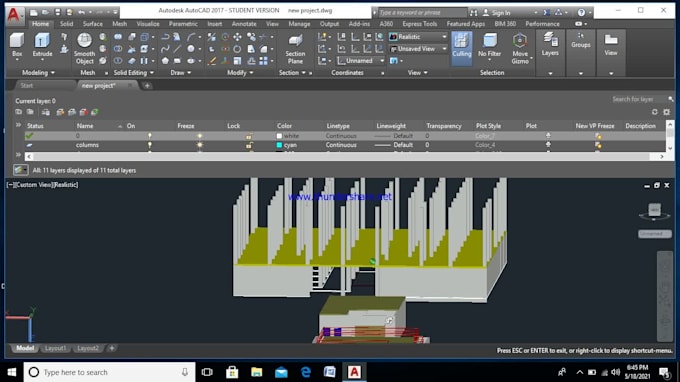This screenshot has width=680, height=382.
Task: Select the Move Gizmo tool
Action: [x=520, y=49]
